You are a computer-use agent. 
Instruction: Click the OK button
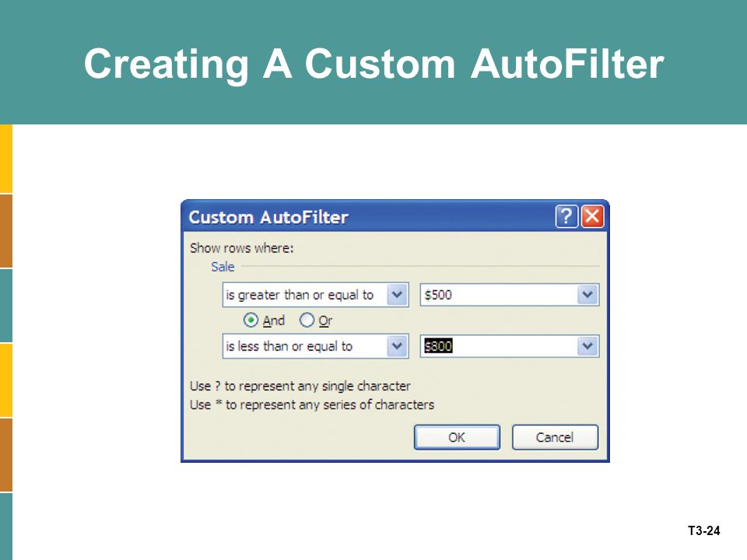point(457,437)
